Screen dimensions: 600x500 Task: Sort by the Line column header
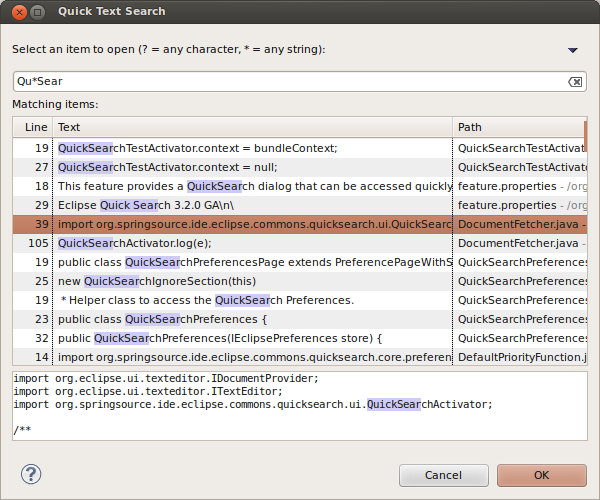pos(33,127)
